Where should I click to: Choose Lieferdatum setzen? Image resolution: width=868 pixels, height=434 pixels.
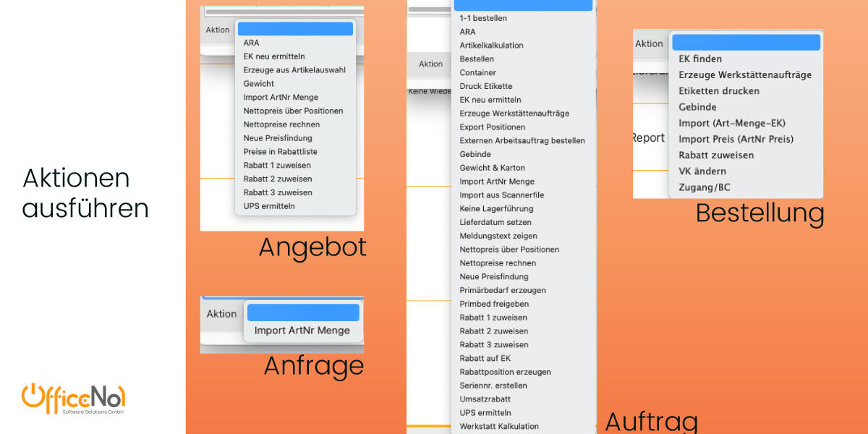pyautogui.click(x=495, y=223)
